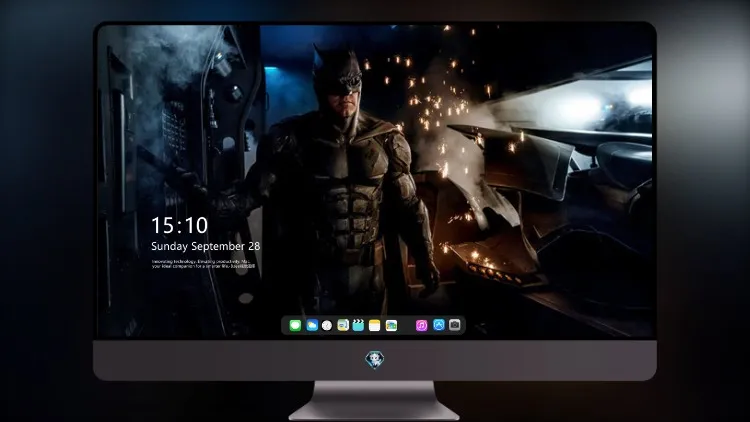Click the empty gap in the dock

pyautogui.click(x=407, y=325)
